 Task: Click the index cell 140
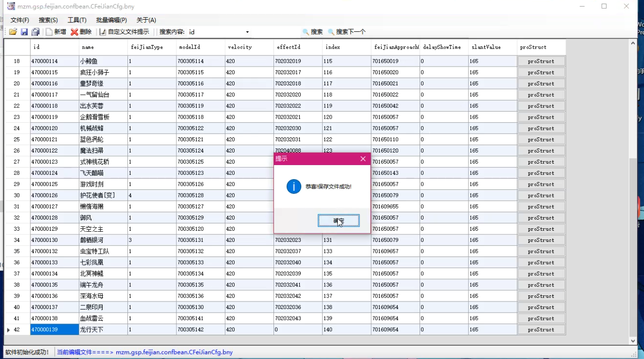(x=347, y=330)
